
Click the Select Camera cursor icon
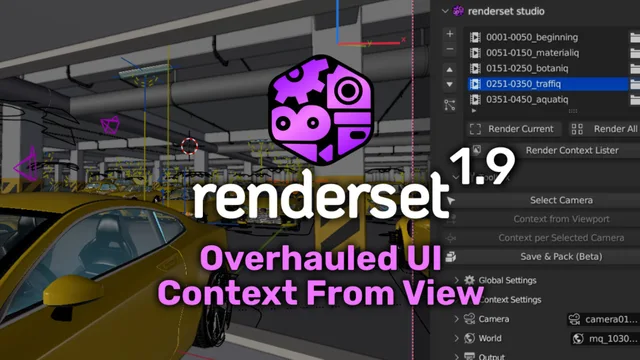(451, 200)
